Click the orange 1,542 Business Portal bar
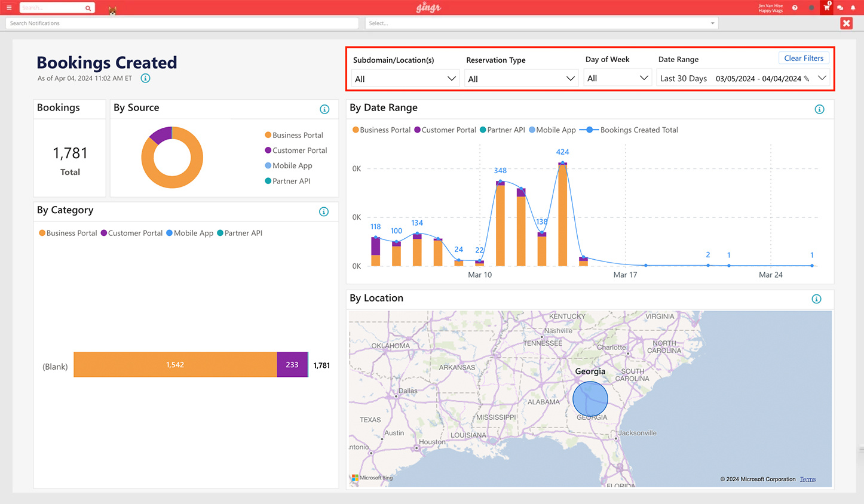The height and width of the screenshot is (504, 864). 175,365
